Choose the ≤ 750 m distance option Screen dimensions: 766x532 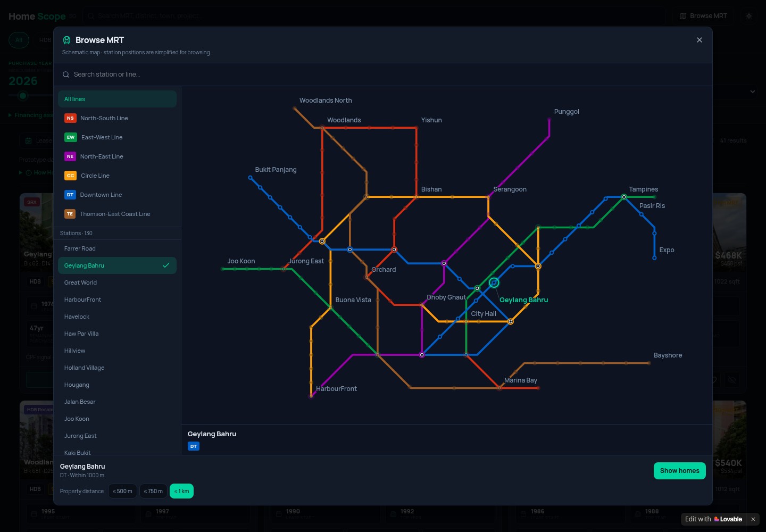coord(153,491)
